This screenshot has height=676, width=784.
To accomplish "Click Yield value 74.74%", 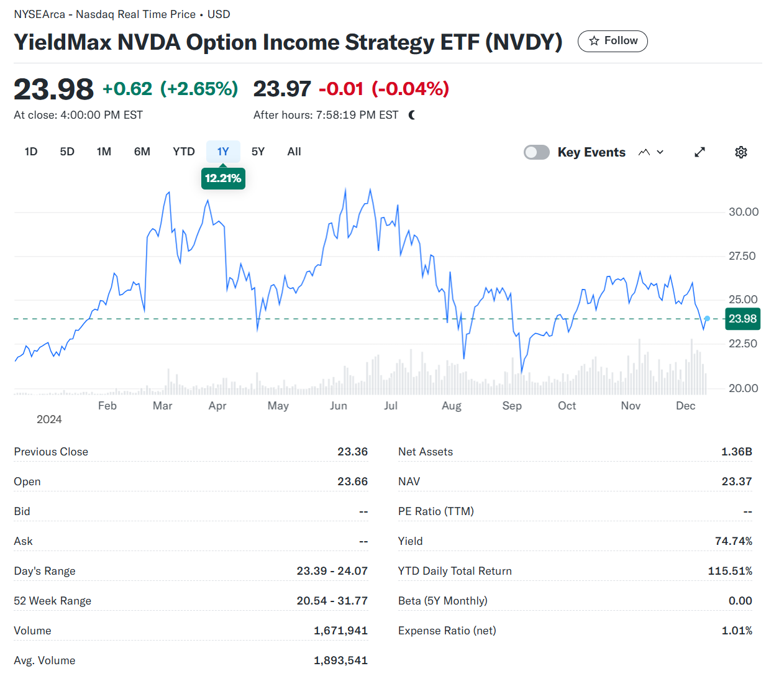I will tap(734, 541).
